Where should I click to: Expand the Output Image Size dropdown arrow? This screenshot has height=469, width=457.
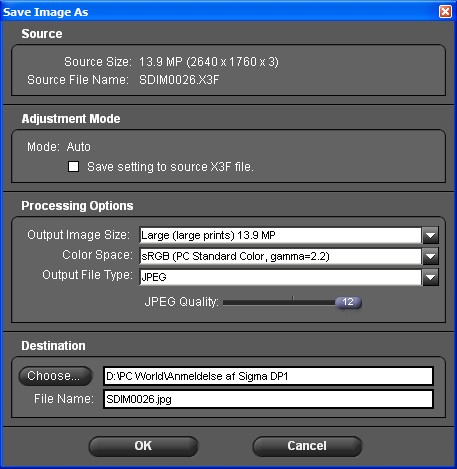pyautogui.click(x=430, y=235)
